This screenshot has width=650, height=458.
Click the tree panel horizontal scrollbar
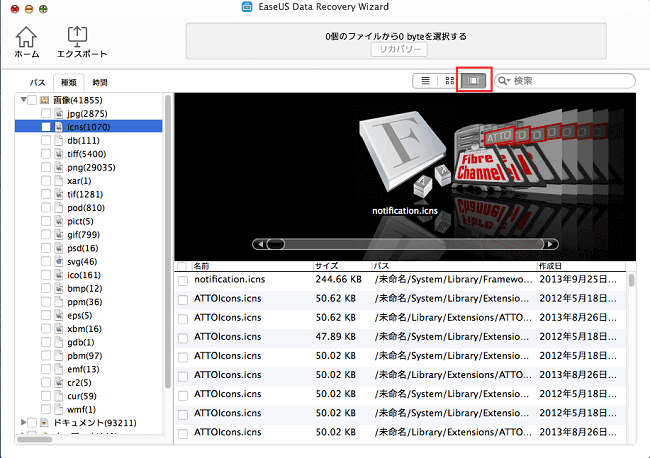pyautogui.click(x=35, y=439)
